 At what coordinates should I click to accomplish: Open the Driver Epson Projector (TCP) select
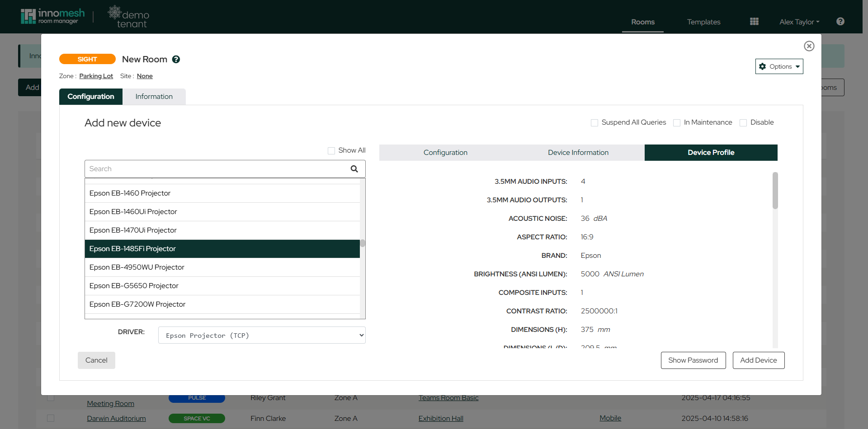262,335
